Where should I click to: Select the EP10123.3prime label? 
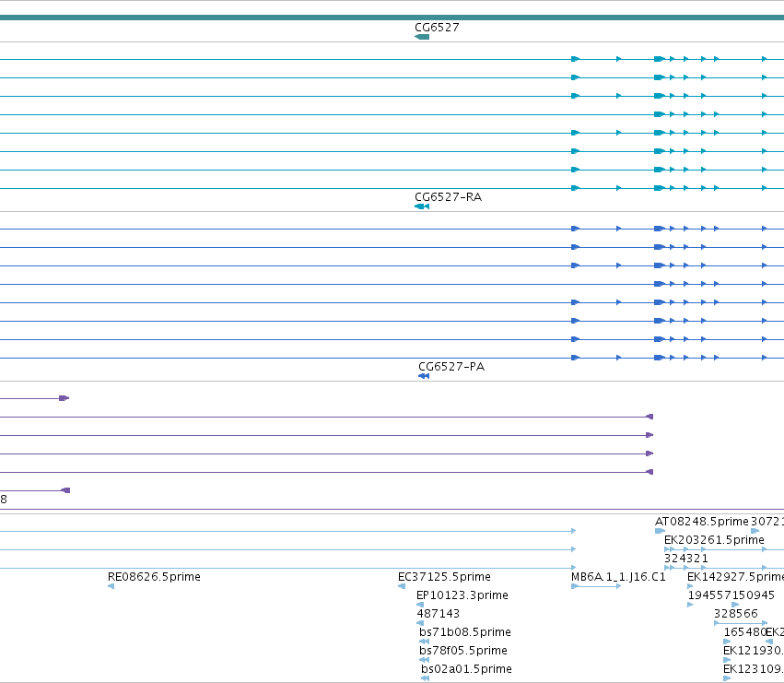462,595
